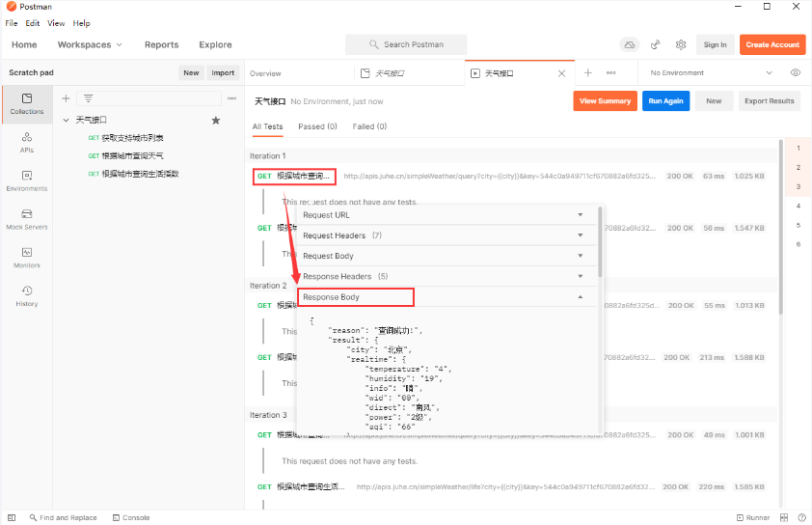Open the Reports page
Image resolution: width=812 pixels, height=525 pixels.
coord(162,44)
